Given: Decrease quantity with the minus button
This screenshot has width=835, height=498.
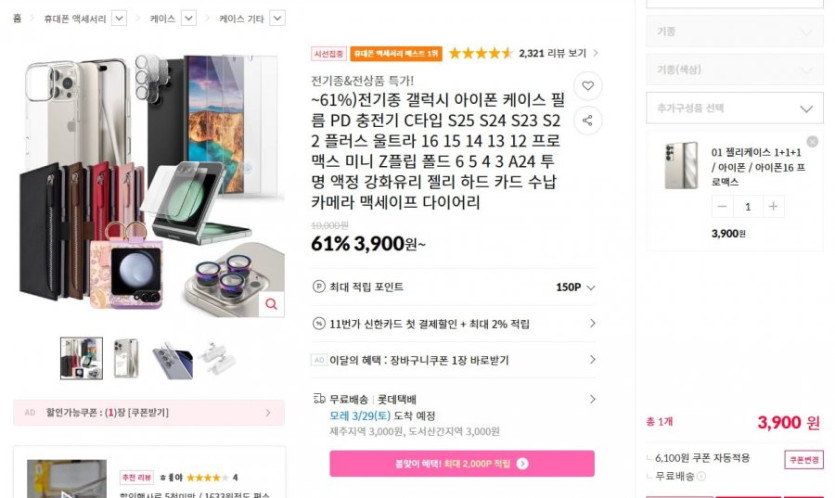Looking at the screenshot, I should pos(722,207).
